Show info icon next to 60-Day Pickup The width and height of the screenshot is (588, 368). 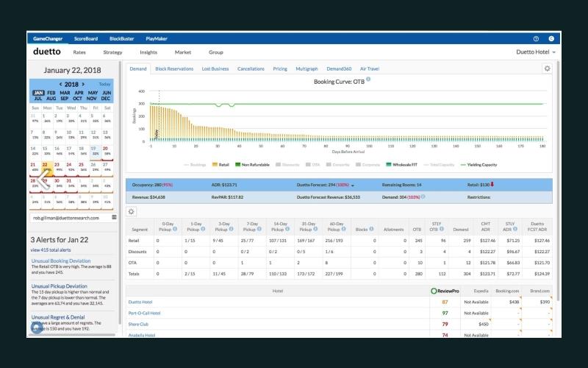click(343, 229)
